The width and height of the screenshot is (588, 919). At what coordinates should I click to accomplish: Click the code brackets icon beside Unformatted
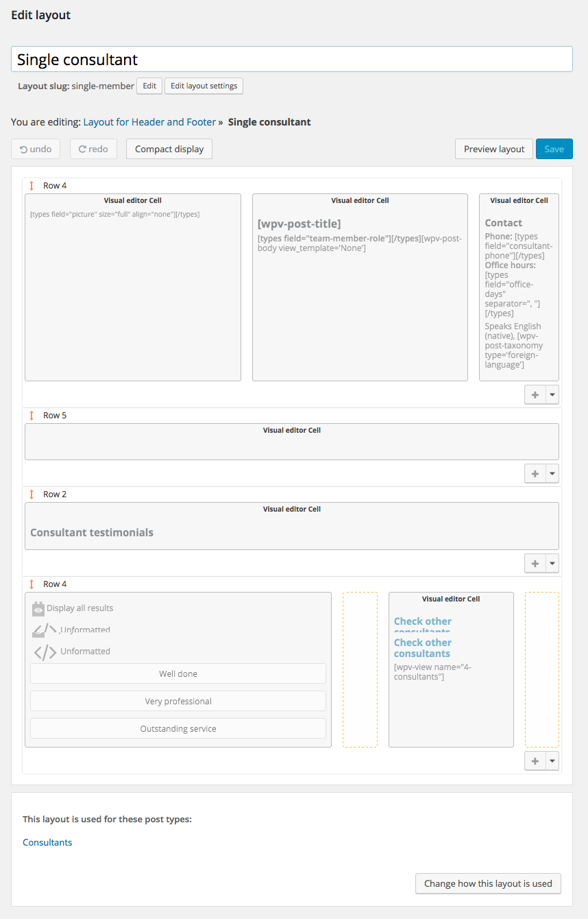[x=45, y=652]
